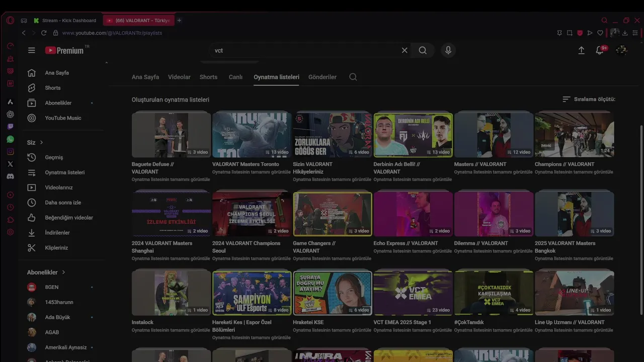Expand the Siz section chevron
This screenshot has width=644, height=362.
pyautogui.click(x=41, y=142)
